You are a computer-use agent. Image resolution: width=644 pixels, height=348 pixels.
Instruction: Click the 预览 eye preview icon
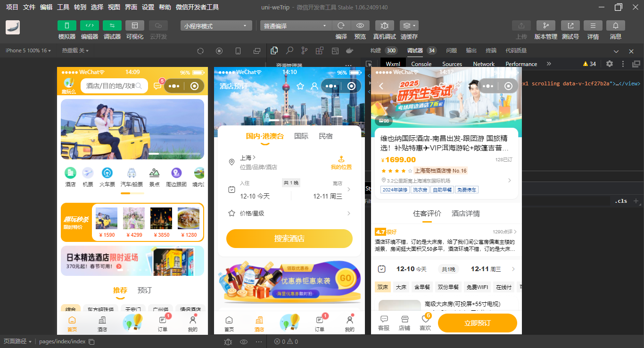click(x=360, y=26)
